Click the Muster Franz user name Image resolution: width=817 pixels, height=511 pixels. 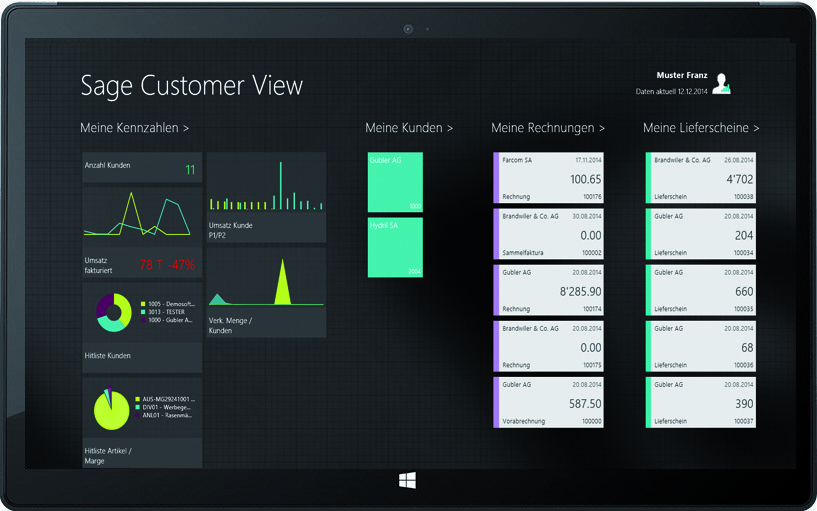click(x=682, y=75)
